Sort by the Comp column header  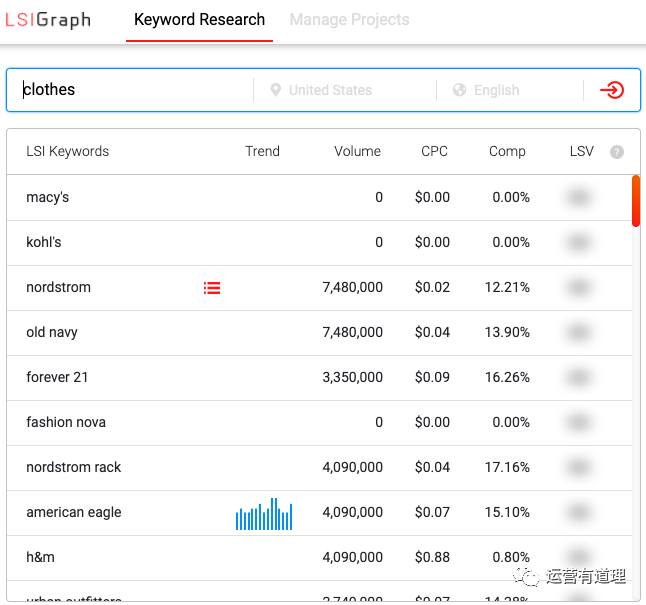coord(507,151)
